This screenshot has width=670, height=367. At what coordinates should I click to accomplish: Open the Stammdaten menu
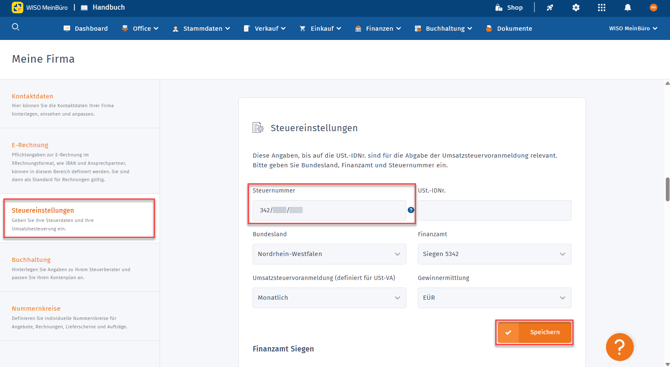[201, 29]
